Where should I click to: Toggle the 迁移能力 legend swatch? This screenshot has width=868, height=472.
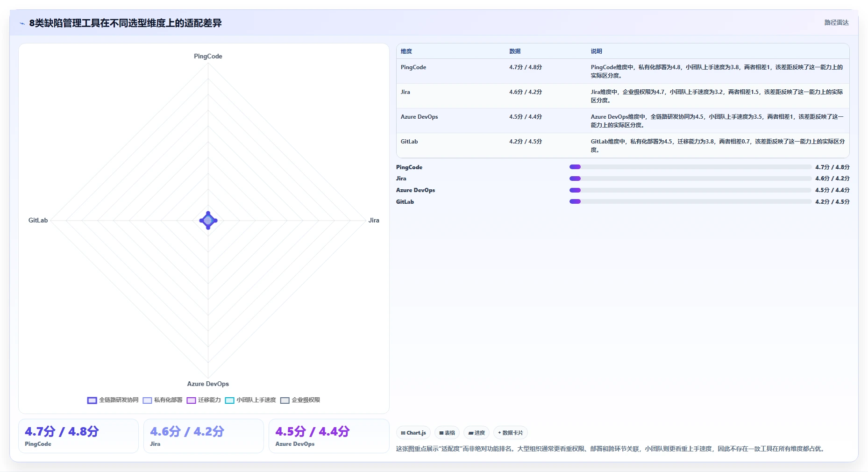point(191,400)
